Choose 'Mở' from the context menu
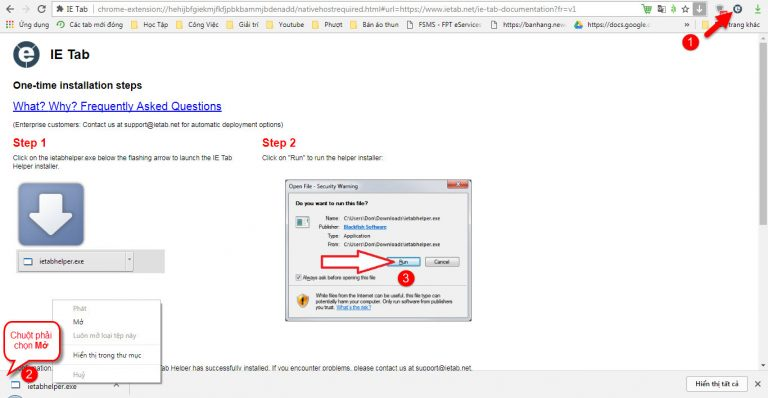This screenshot has width=768, height=398. (x=107, y=322)
